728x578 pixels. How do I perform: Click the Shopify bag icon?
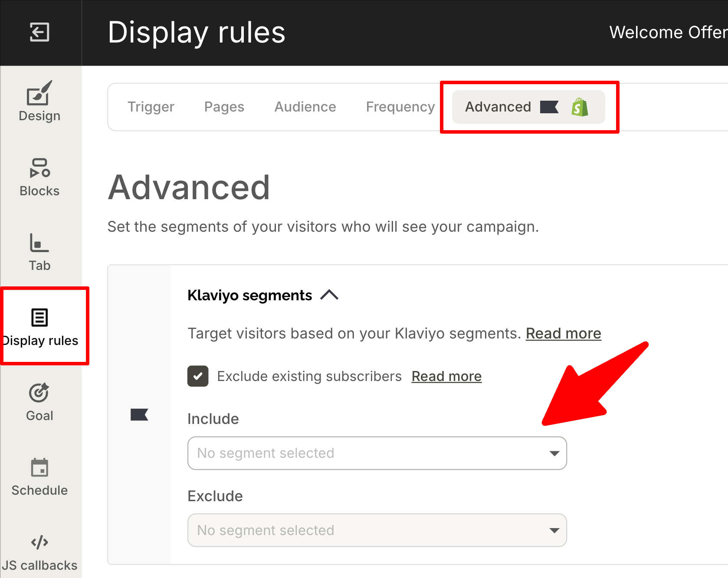580,107
